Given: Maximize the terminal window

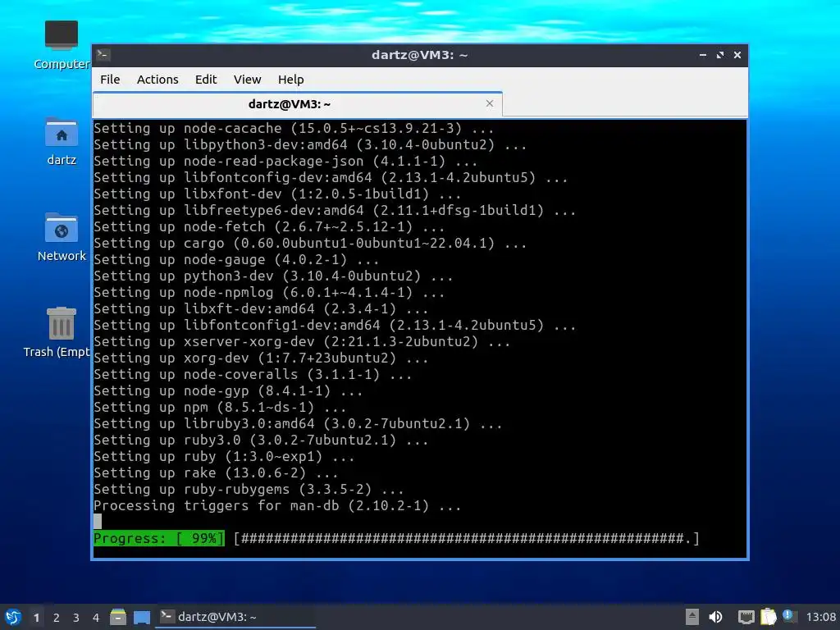Looking at the screenshot, I should tap(720, 55).
